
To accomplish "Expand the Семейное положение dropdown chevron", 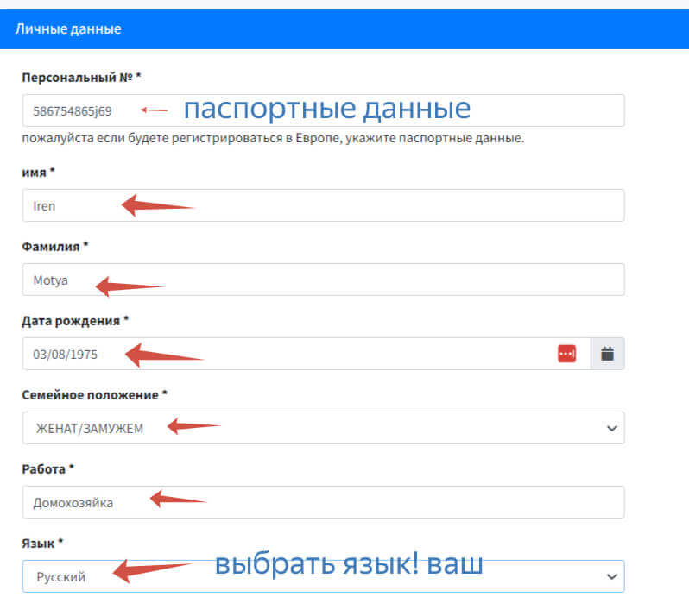I will coord(612,428).
